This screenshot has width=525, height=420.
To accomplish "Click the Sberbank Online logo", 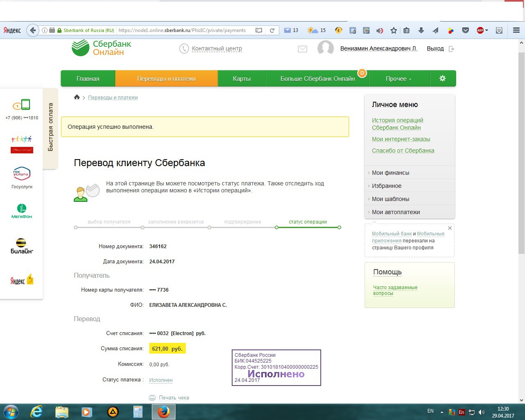I will 101,48.
